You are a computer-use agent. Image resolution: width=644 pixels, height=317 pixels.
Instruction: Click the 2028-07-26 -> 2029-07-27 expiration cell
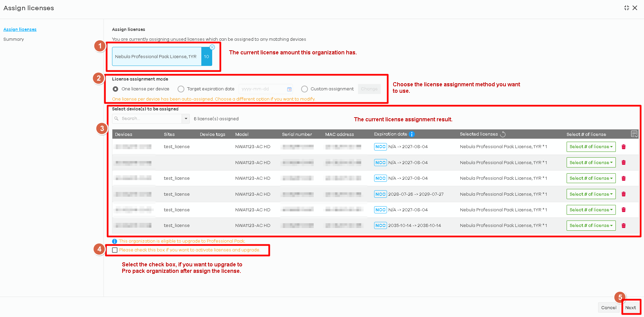pos(416,194)
